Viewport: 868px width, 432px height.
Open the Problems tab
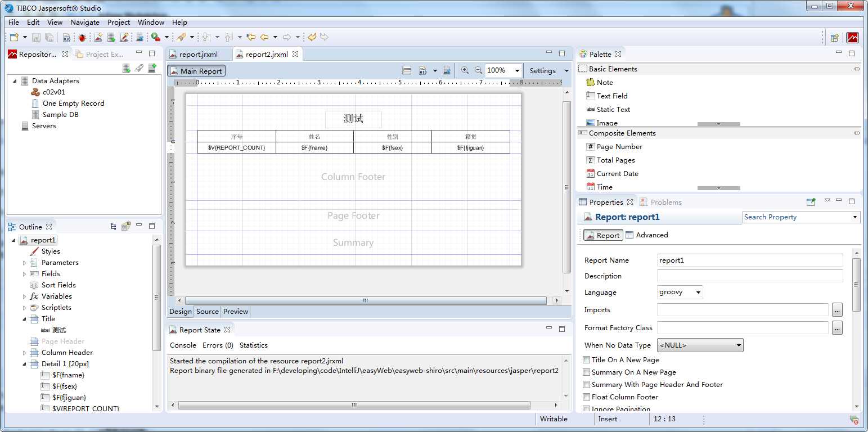pyautogui.click(x=661, y=202)
